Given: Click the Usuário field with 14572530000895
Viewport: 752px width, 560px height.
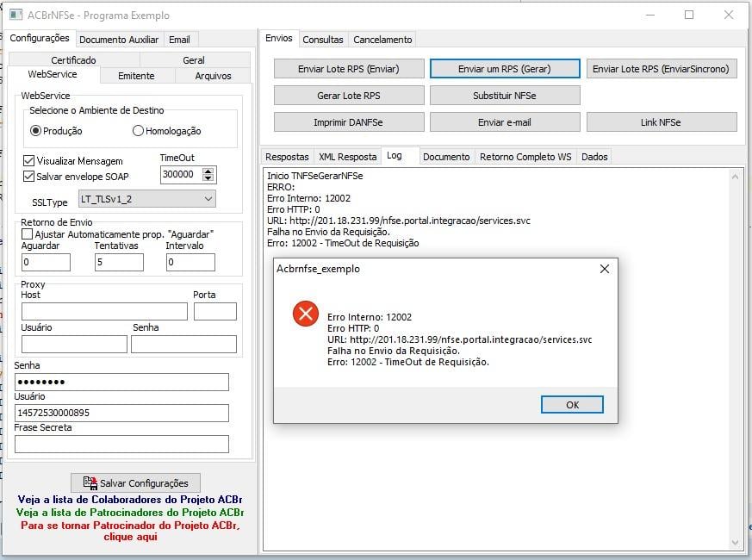Looking at the screenshot, I should (x=121, y=413).
